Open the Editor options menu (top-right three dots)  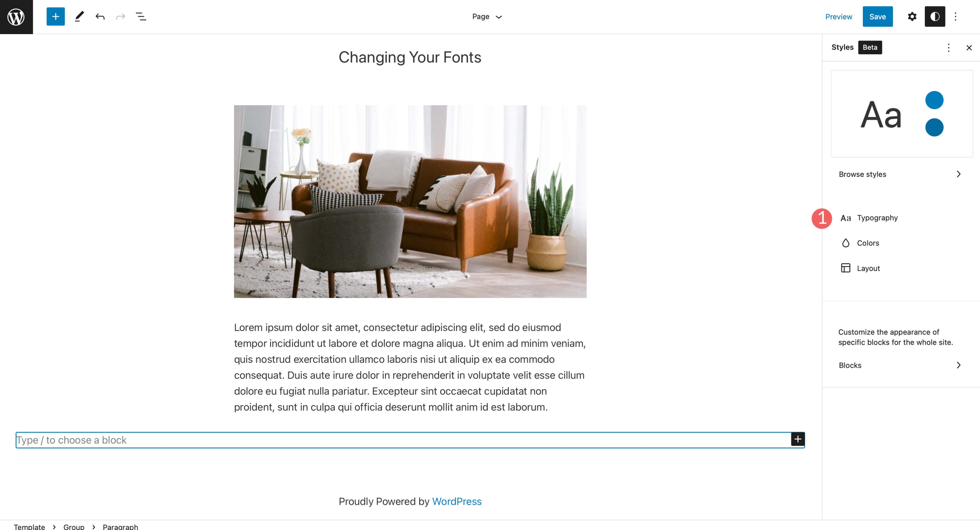click(x=955, y=16)
